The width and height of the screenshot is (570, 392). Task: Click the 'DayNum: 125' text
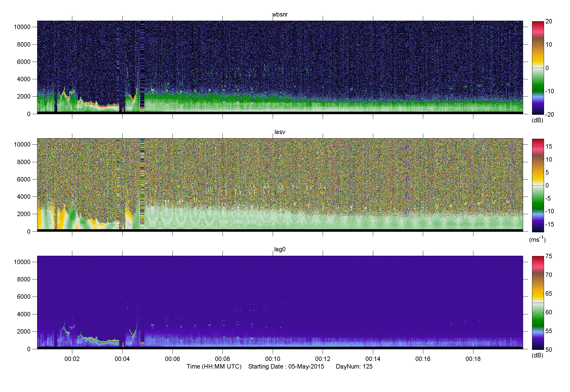[354, 367]
